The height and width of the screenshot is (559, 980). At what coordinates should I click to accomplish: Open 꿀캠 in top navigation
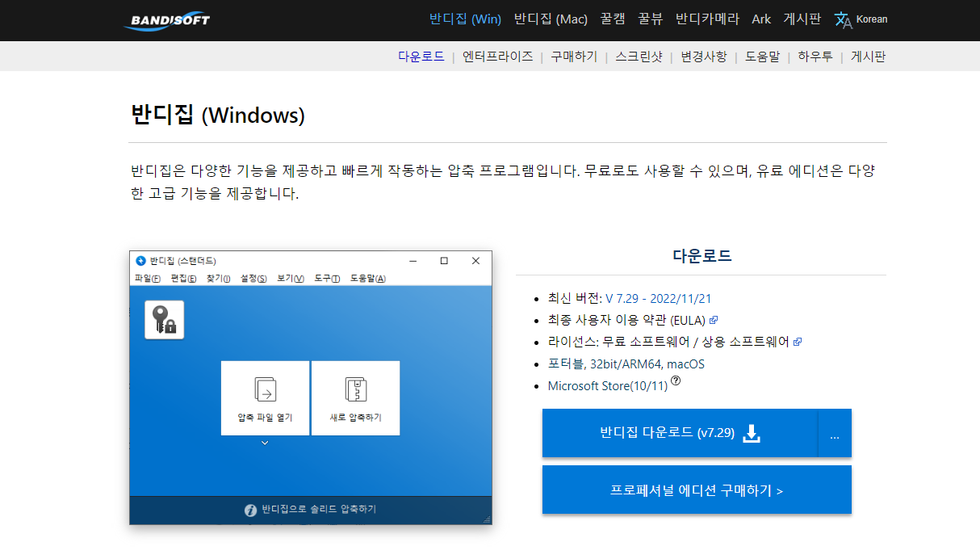pyautogui.click(x=611, y=19)
